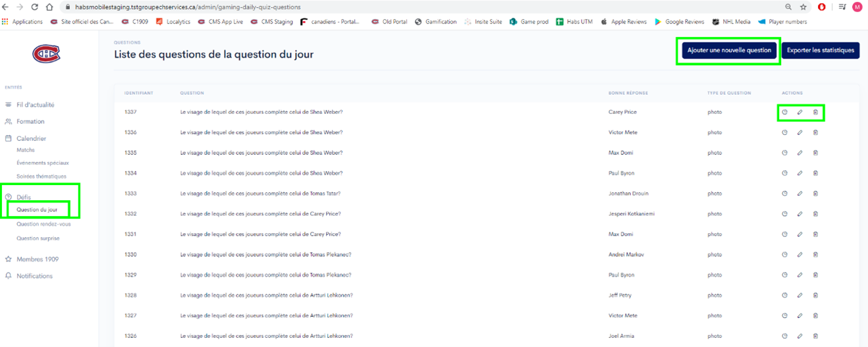Edit question 1333 using pencil icon

click(800, 194)
